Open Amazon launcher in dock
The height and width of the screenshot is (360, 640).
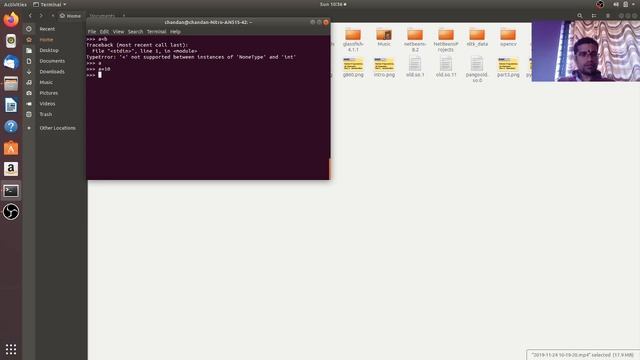coord(11,169)
